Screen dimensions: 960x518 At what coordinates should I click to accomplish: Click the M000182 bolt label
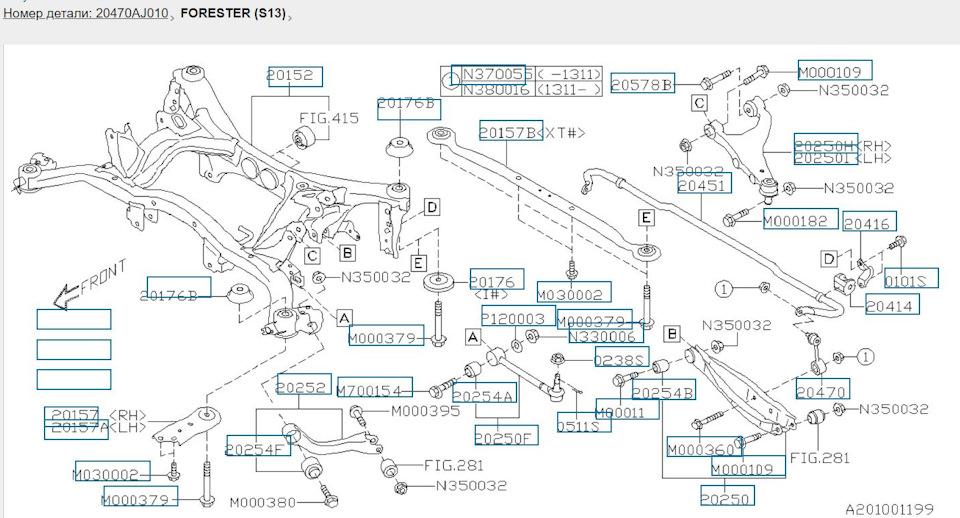800,219
